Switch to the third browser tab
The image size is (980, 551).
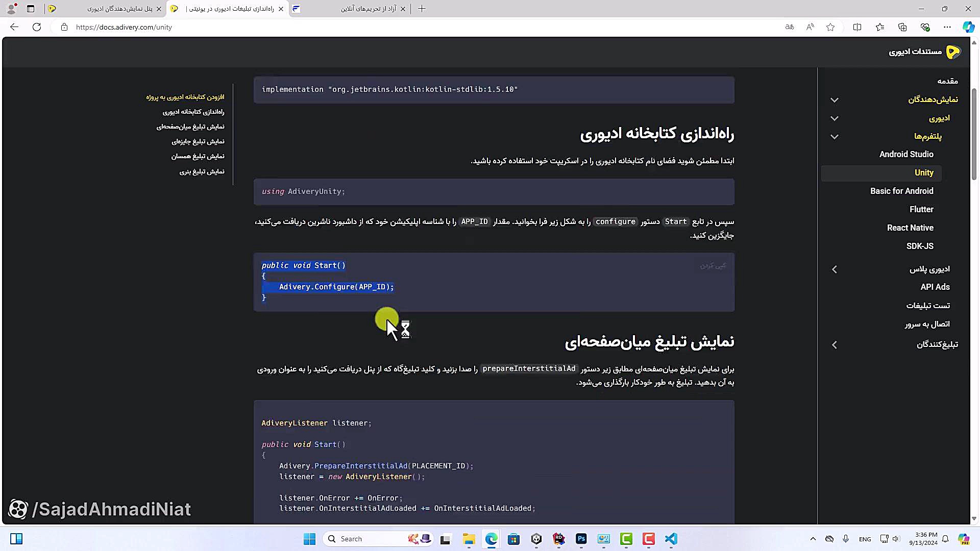click(x=350, y=9)
